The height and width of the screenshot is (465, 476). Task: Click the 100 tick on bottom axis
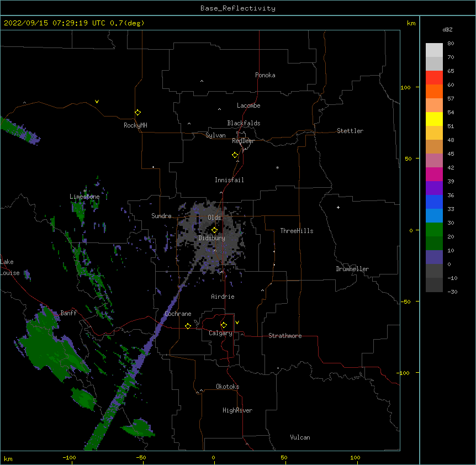click(x=355, y=458)
